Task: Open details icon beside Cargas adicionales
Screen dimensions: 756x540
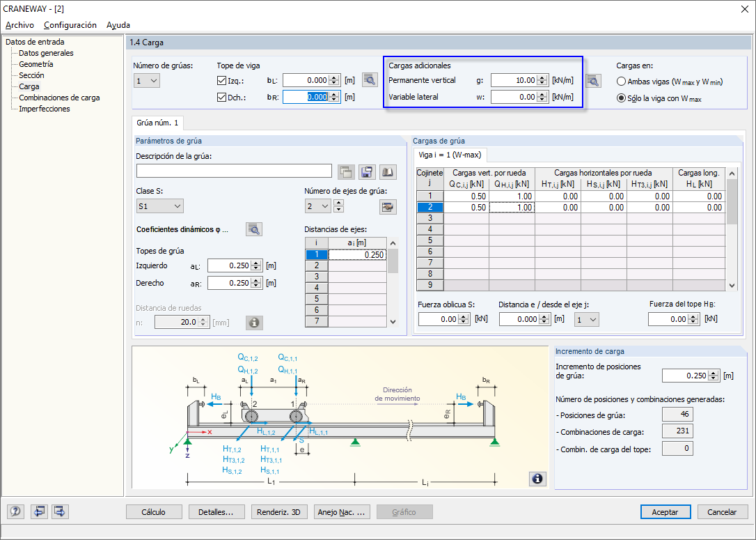Action: [x=593, y=81]
